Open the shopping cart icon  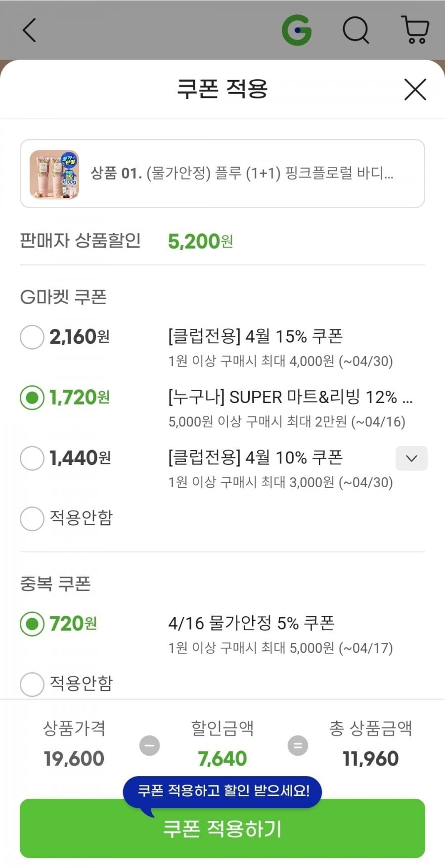(415, 30)
